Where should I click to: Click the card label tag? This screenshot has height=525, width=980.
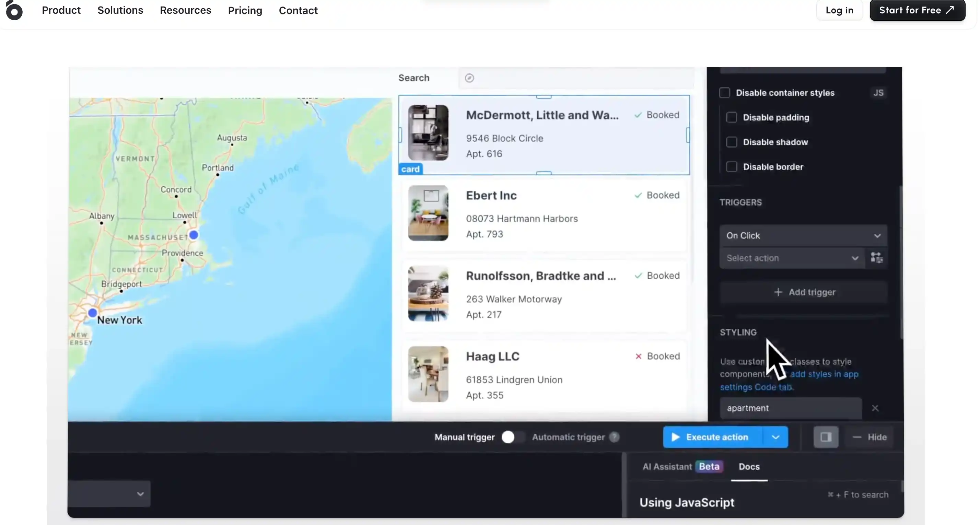click(x=410, y=169)
